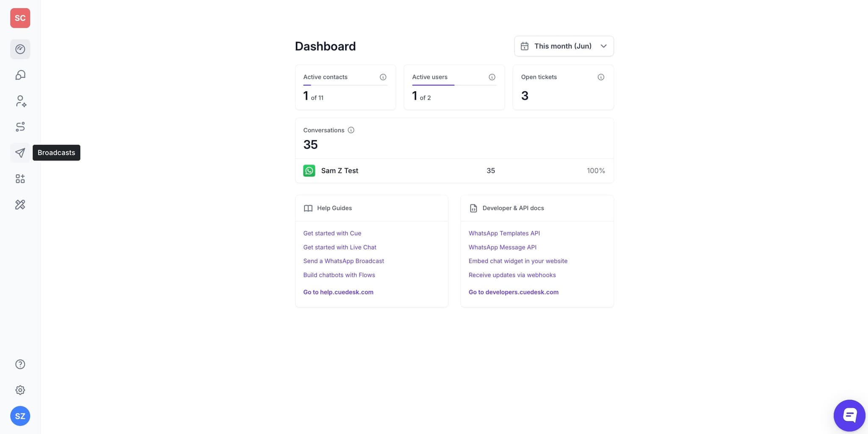Select the Tools pencil-ruler icon

pyautogui.click(x=20, y=204)
